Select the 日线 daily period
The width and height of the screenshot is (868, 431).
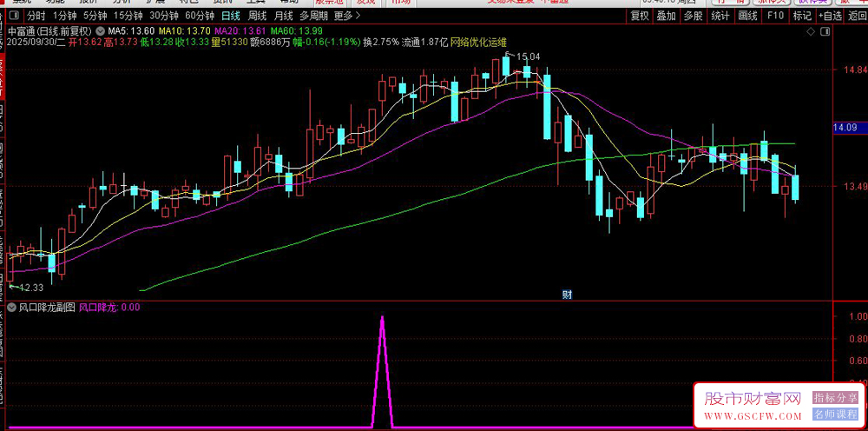(231, 16)
